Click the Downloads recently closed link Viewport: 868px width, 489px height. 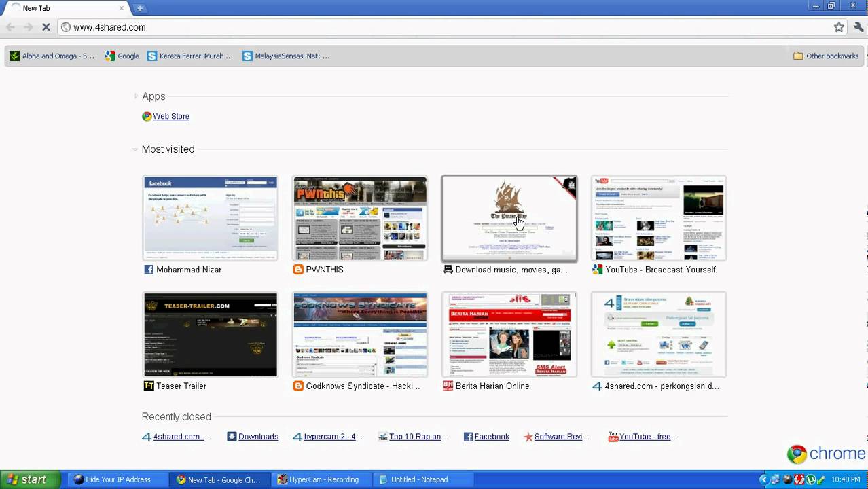click(x=257, y=437)
